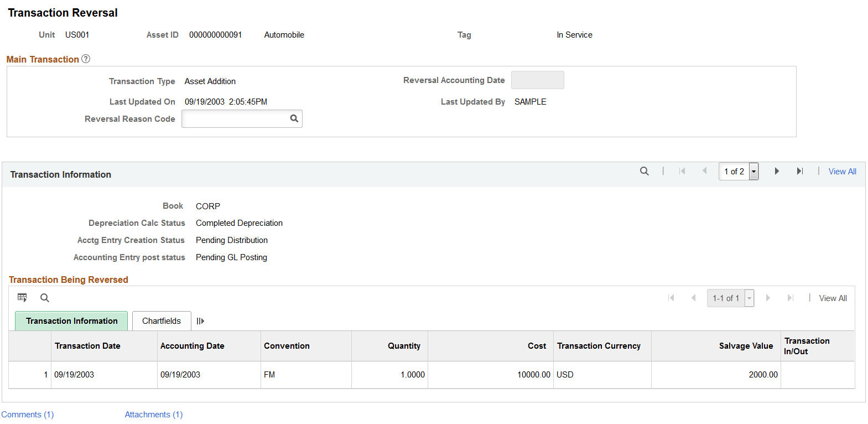Screen dimensions: 868x424
Task: Go to previous Transaction Information row
Action: (704, 171)
